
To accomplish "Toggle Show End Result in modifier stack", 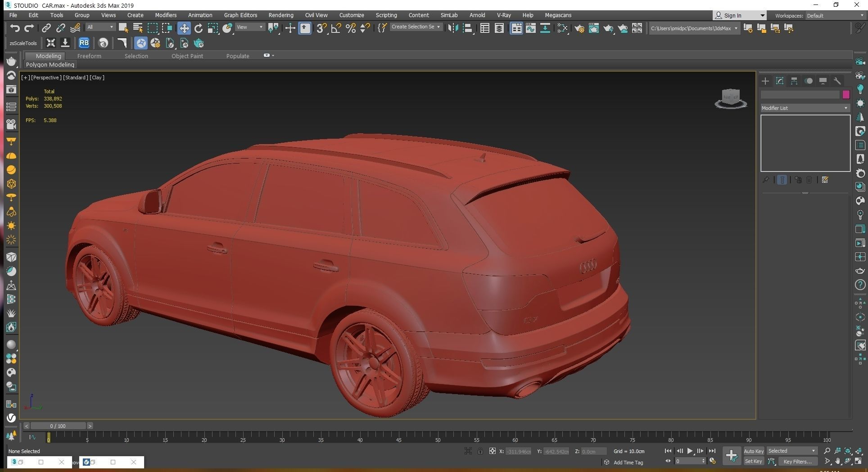I will click(782, 180).
